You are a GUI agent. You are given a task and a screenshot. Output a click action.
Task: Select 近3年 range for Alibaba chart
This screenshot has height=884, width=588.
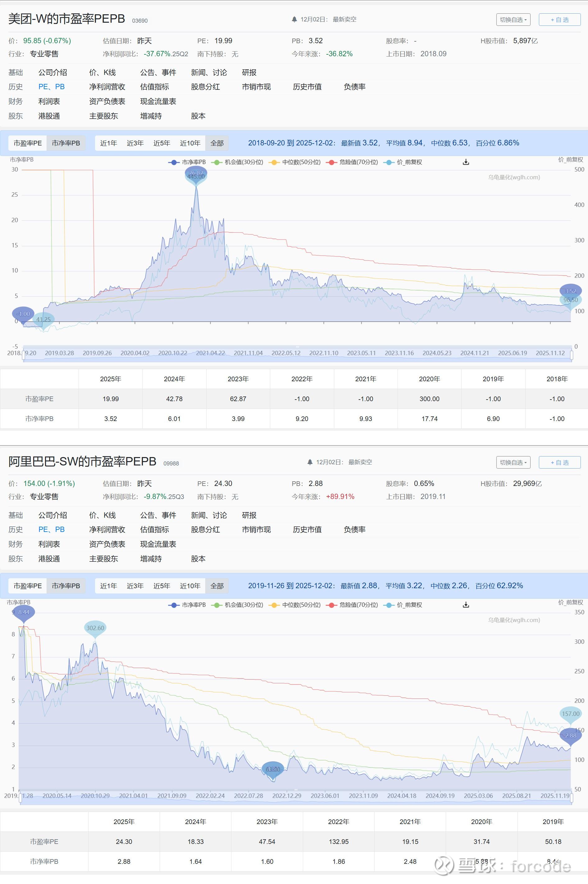(x=135, y=586)
